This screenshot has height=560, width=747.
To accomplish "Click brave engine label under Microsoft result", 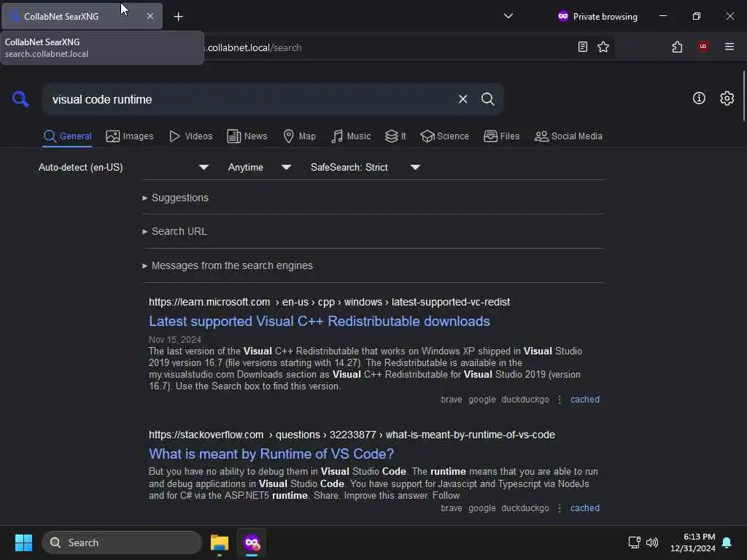I will 451,400.
